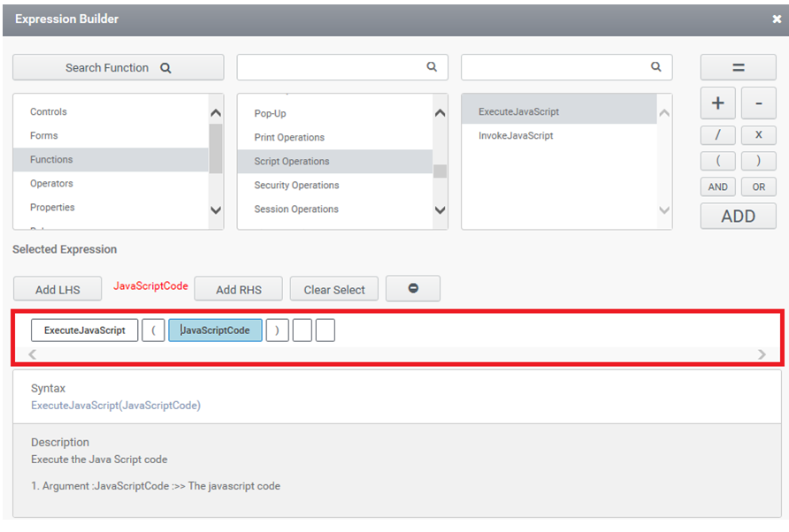This screenshot has width=789, height=532.
Task: Click the minus operator button
Action: [x=758, y=103]
